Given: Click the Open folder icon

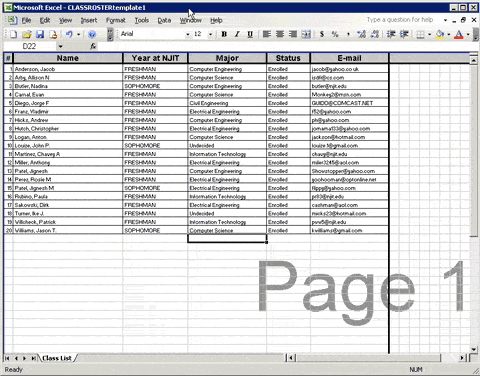Looking at the screenshot, I should (x=27, y=34).
